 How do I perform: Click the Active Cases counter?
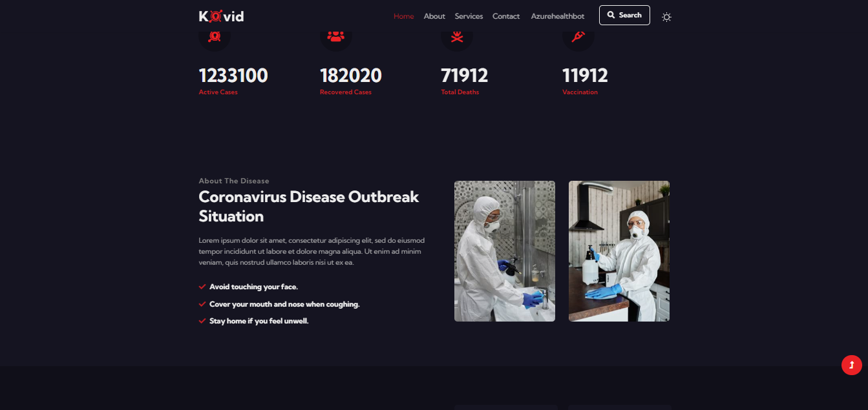click(233, 76)
